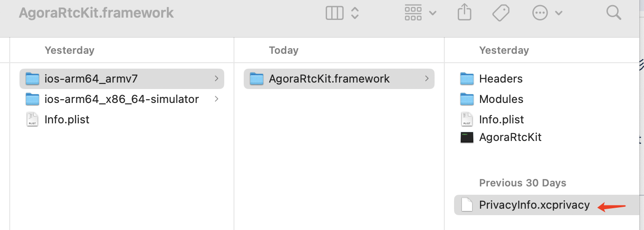Expand the ellipsis actions dropdown chevron

559,13
